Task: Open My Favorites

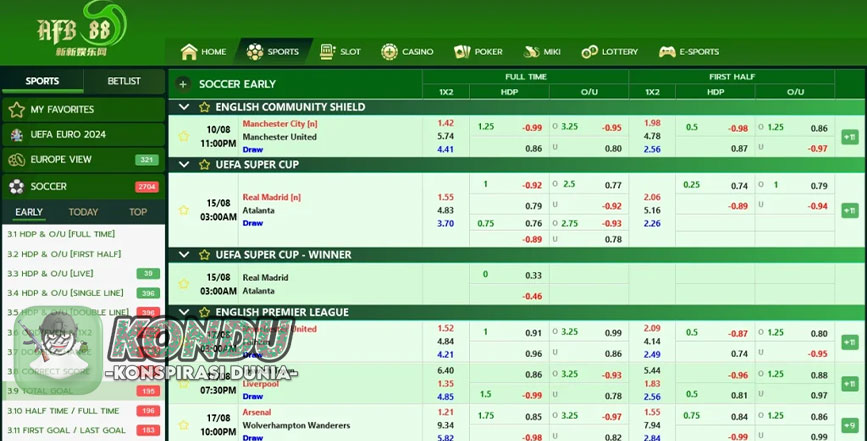Action: click(83, 109)
